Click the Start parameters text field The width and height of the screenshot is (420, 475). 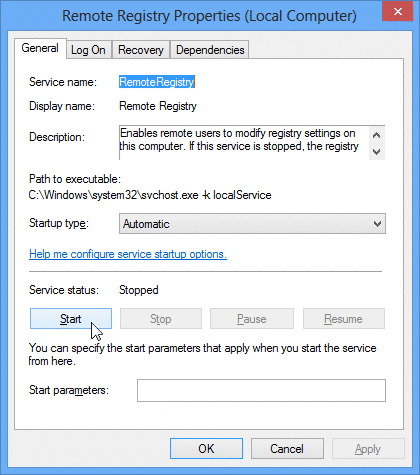click(261, 390)
